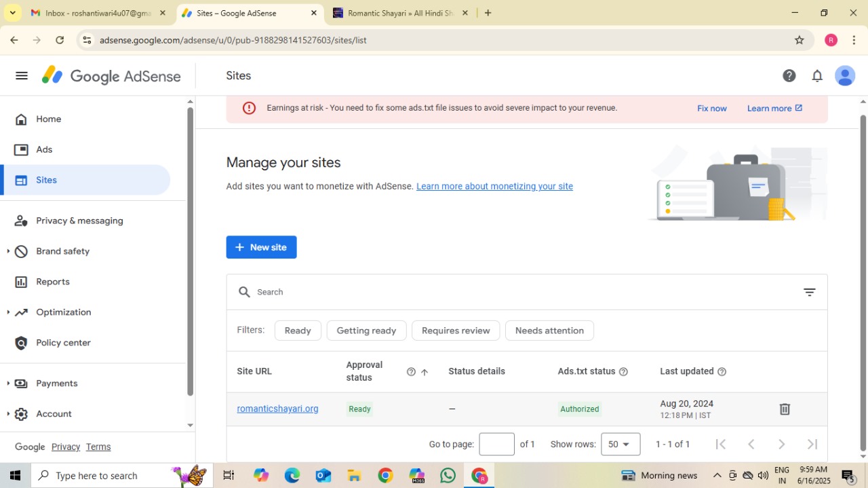
Task: Open Ads in the sidebar
Action: [85, 149]
